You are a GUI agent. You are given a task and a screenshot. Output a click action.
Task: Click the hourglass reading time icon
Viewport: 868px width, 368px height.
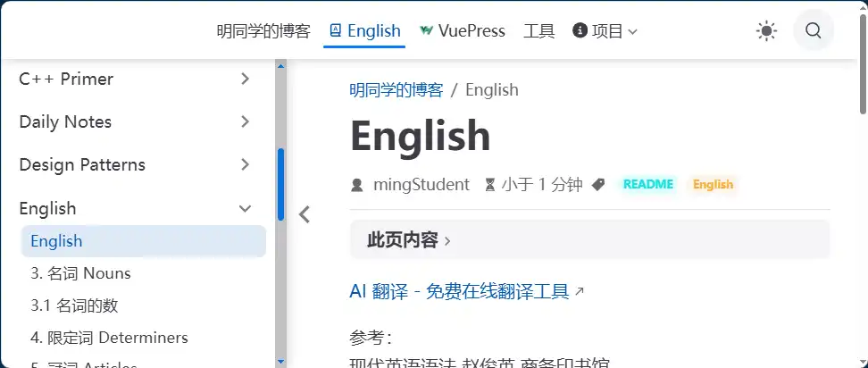[489, 185]
